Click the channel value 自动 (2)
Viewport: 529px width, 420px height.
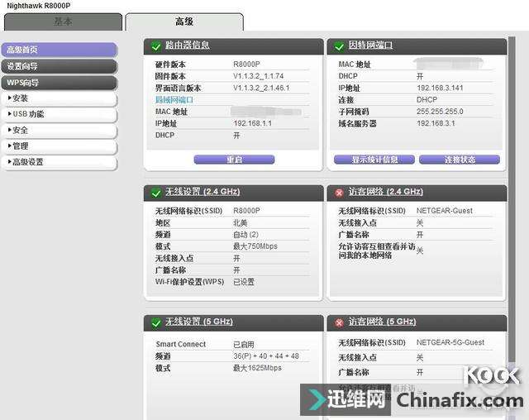[246, 235]
